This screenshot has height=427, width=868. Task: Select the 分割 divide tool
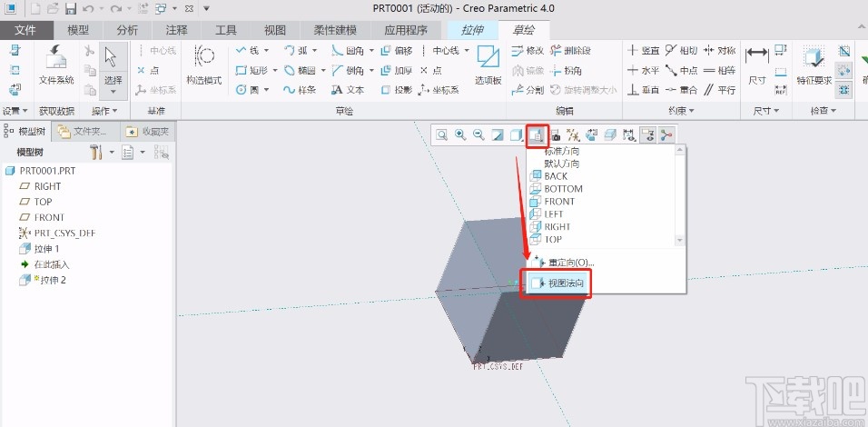pos(528,90)
